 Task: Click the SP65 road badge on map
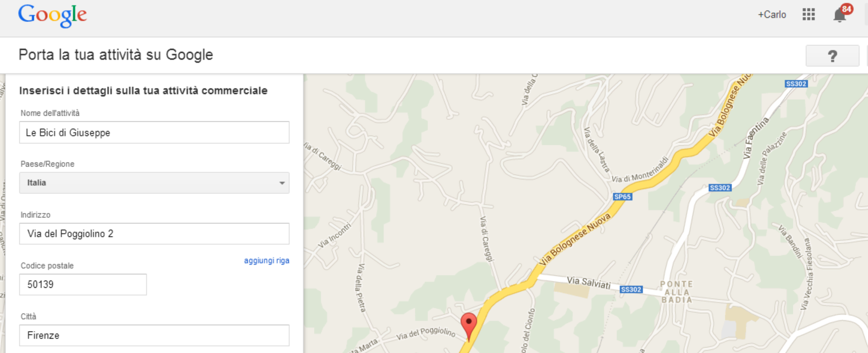click(622, 196)
